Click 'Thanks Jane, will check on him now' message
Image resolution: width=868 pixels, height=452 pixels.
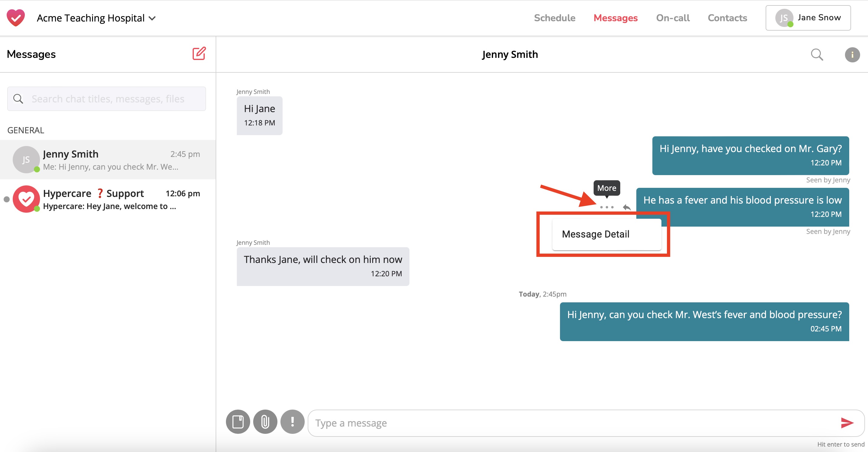pos(323,266)
